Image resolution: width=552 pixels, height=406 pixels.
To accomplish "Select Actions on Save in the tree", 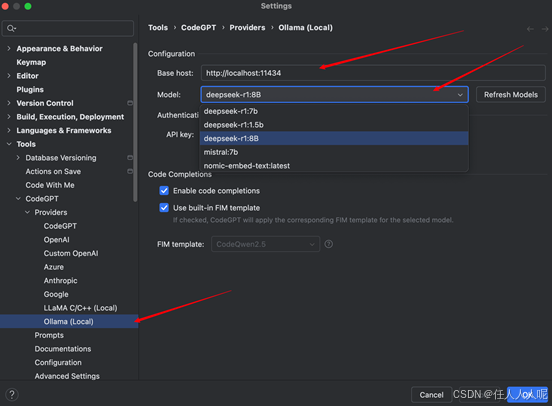I will point(53,171).
